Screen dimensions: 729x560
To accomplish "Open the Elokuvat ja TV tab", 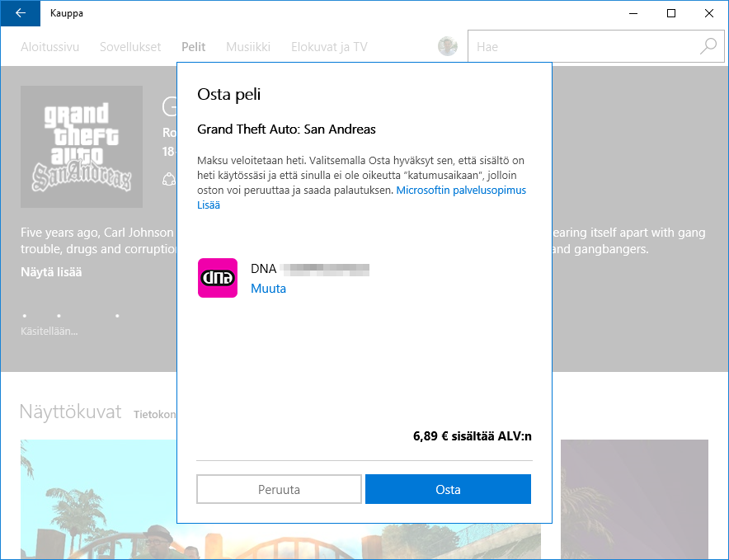I will 329,47.
